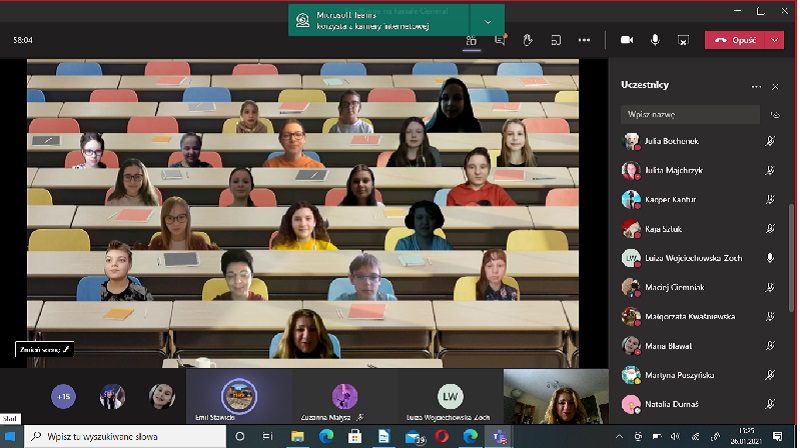This screenshot has height=448, width=800.
Task: Click muted mic icon for Kaja Sztuk
Action: point(770,229)
